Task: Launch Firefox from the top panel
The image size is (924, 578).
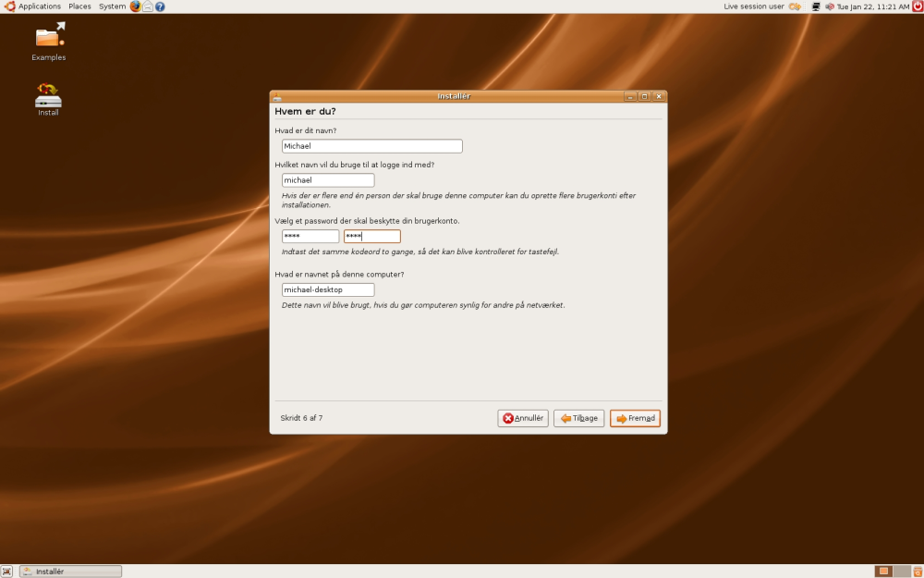Action: point(136,6)
